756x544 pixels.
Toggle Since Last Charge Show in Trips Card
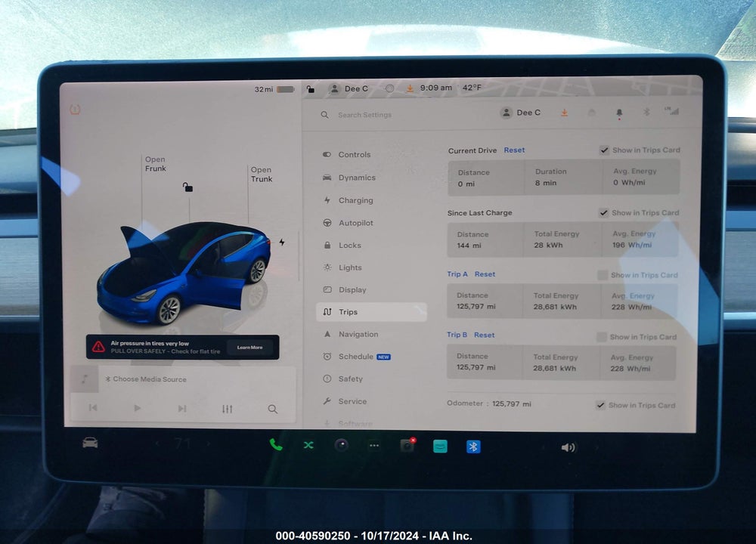pos(603,212)
